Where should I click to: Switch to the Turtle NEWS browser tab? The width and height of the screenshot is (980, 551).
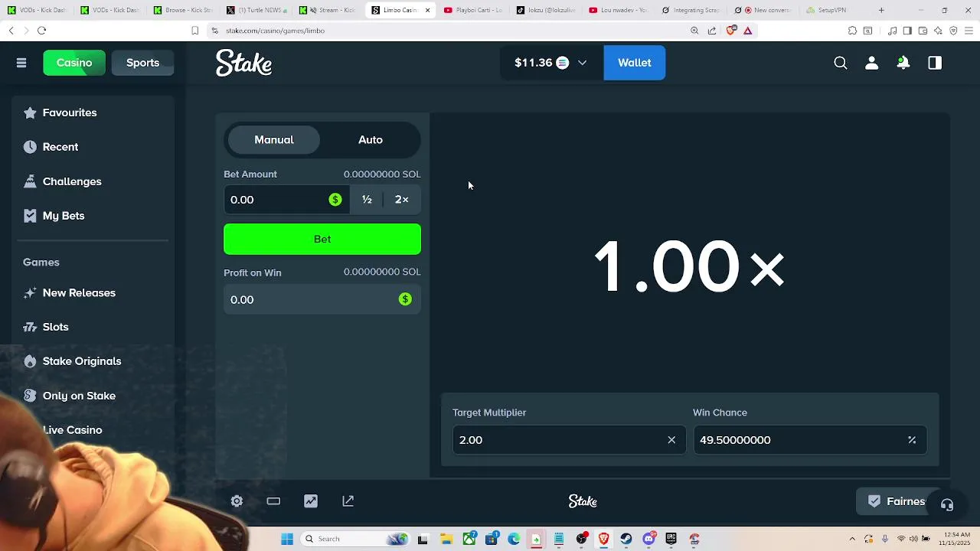256,10
